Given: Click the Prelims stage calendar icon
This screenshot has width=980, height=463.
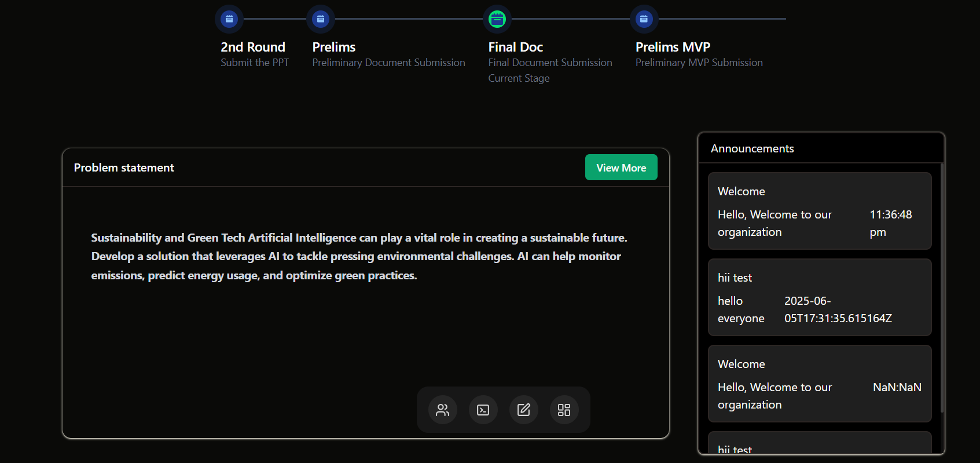Looking at the screenshot, I should (x=321, y=19).
